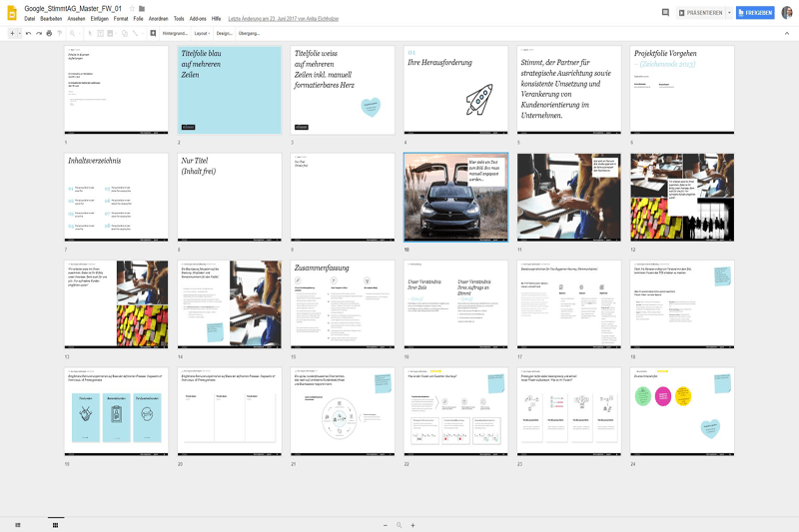The width and height of the screenshot is (799, 532).
Task: Add a comment via toolbar icon
Action: point(153,34)
